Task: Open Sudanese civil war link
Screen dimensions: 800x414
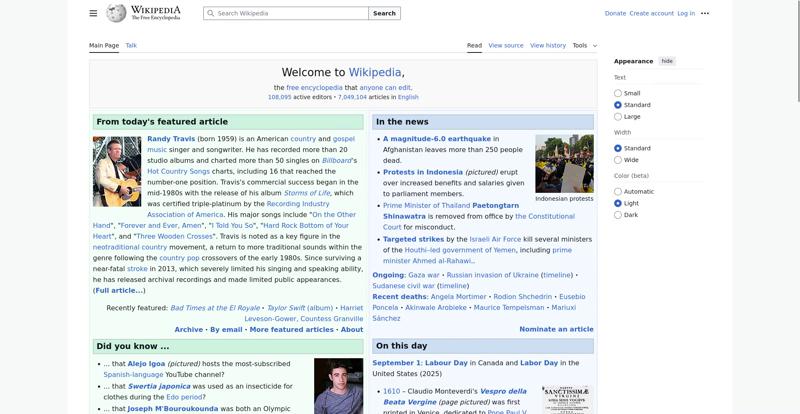Action: [404, 286]
